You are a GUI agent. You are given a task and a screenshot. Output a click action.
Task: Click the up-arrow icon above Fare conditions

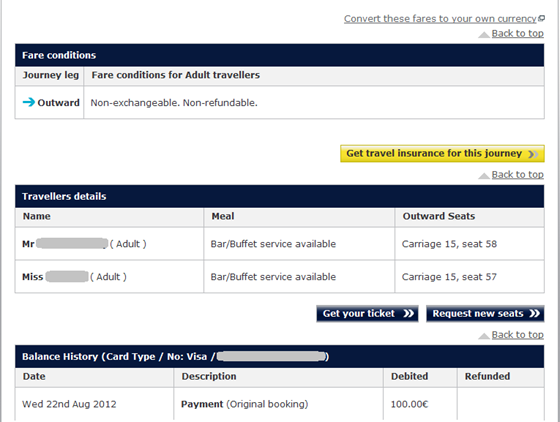point(484,34)
